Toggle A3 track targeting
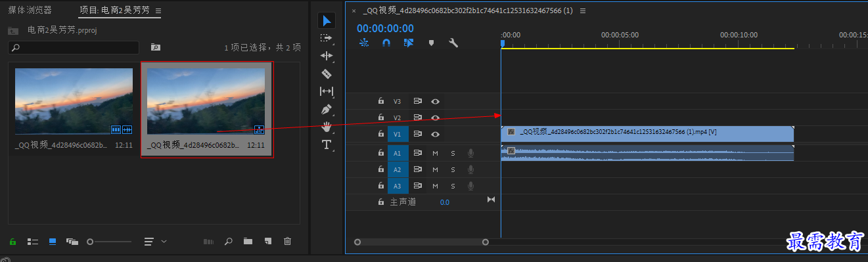The width and height of the screenshot is (868, 262). click(x=397, y=186)
